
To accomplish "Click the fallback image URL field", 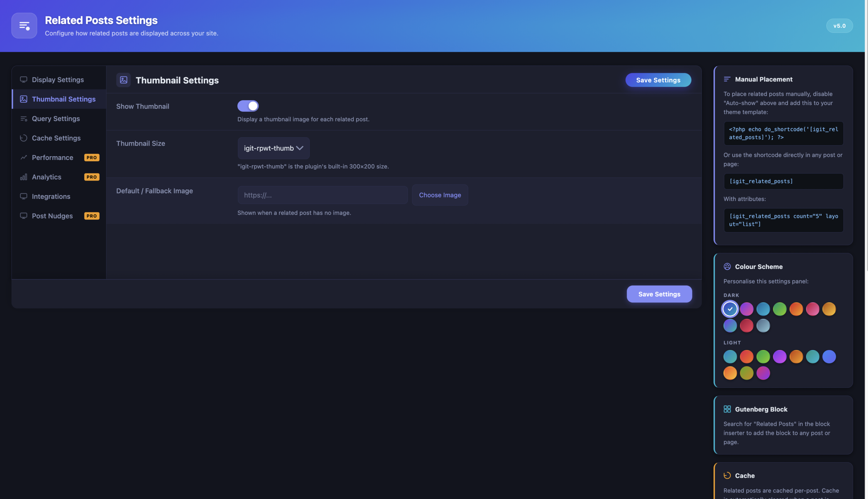I will pyautogui.click(x=322, y=195).
